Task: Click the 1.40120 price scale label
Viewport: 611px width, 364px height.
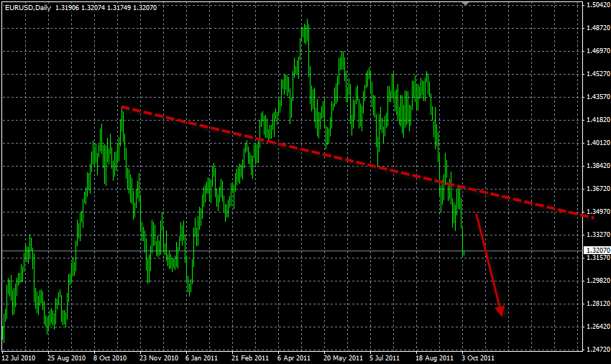Action: [x=598, y=143]
